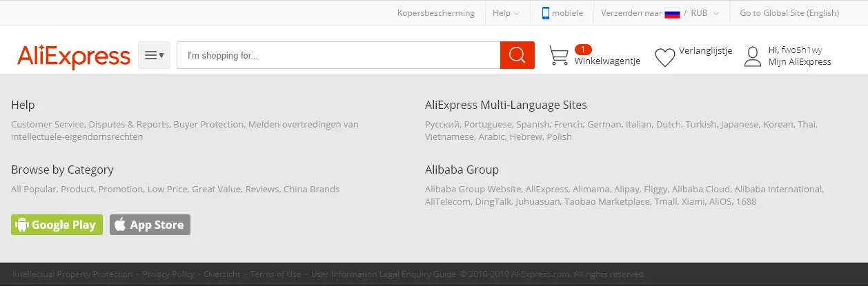Open Kopersbescherming link in top bar

tap(436, 12)
